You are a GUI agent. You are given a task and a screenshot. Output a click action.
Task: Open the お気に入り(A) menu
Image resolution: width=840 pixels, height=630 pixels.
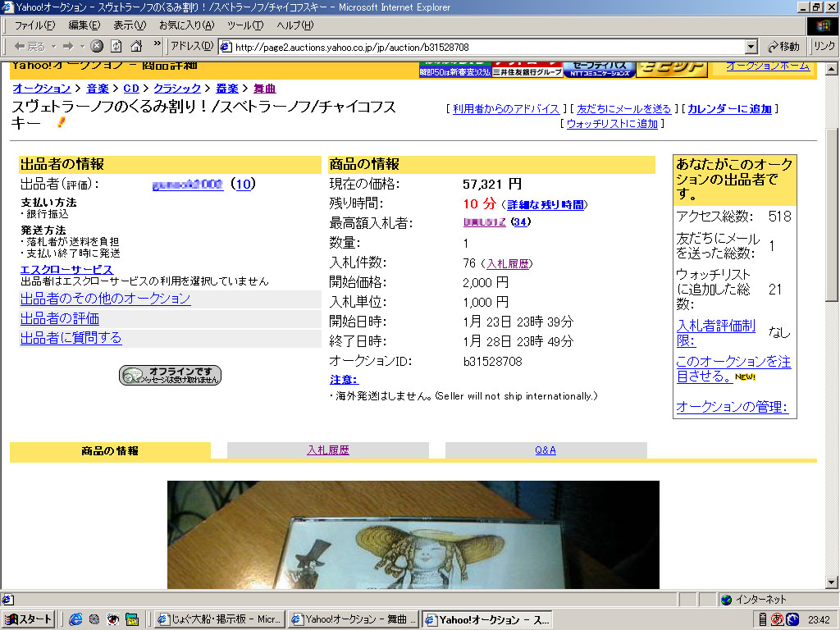186,25
